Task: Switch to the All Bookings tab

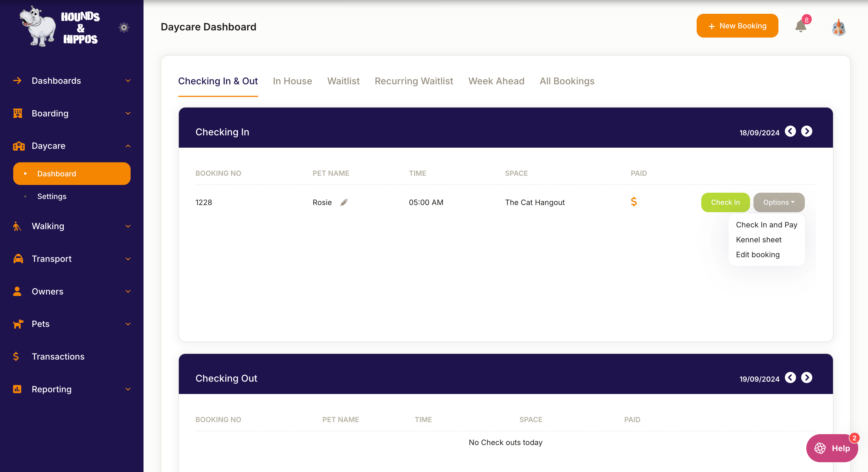Action: 567,81
